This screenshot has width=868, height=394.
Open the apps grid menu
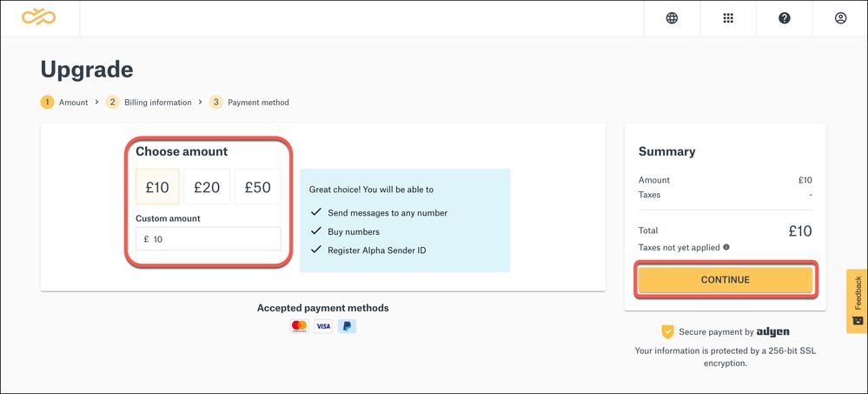point(728,18)
